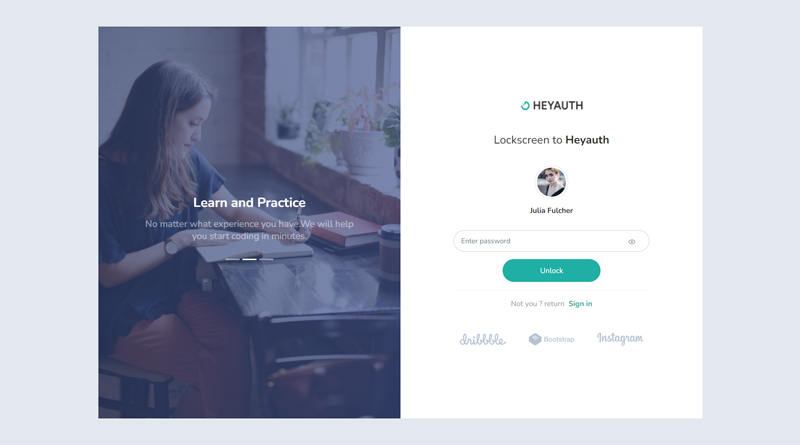800x445 pixels.
Task: Focus the Enter password field
Action: pos(551,241)
